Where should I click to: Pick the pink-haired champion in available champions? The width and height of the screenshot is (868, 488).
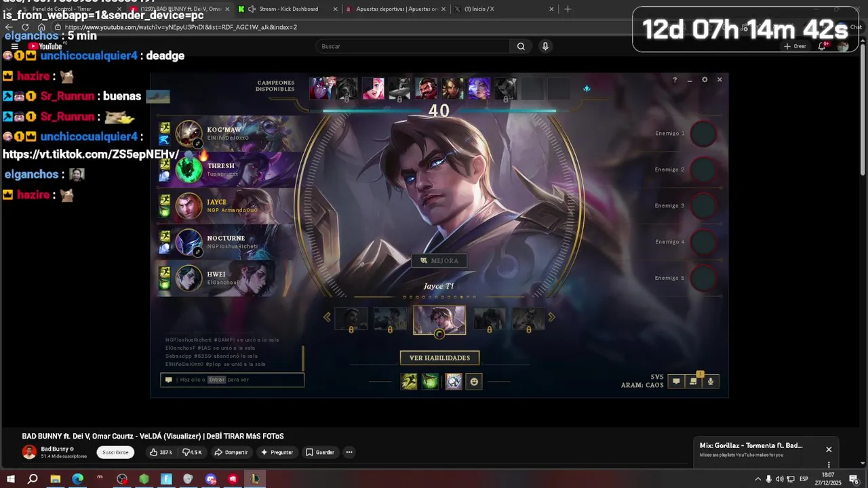(373, 89)
